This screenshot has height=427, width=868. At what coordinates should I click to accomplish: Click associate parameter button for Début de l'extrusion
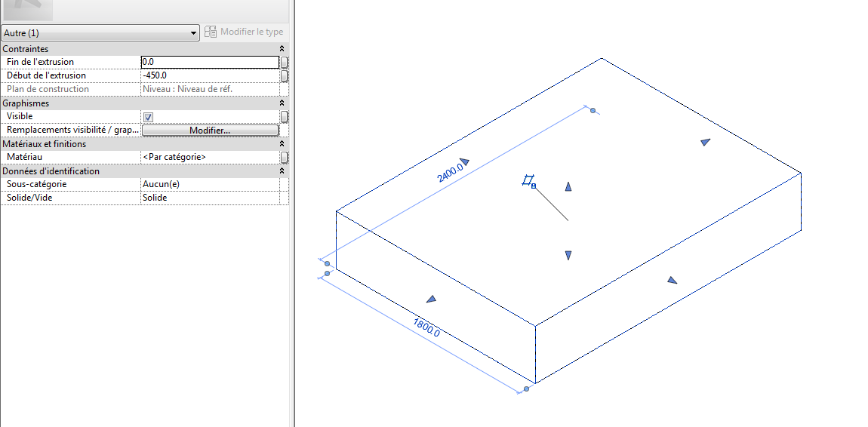click(x=285, y=75)
